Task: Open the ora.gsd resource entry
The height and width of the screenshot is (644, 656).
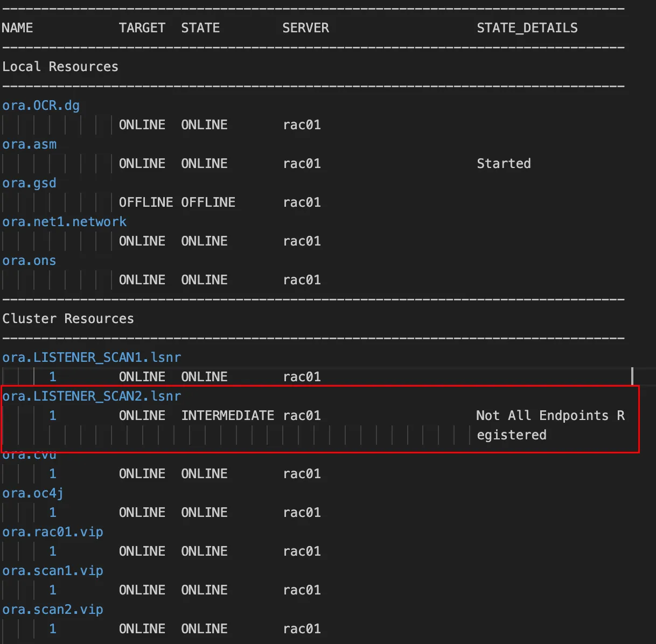Action: [x=29, y=183]
